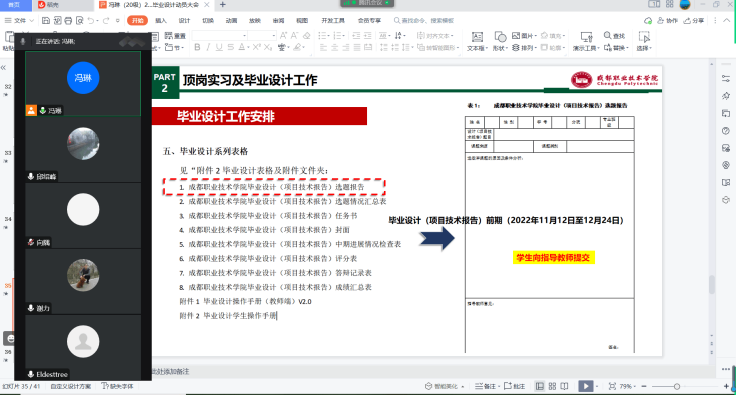Apply Bold formatting with the B icon

tap(197, 47)
